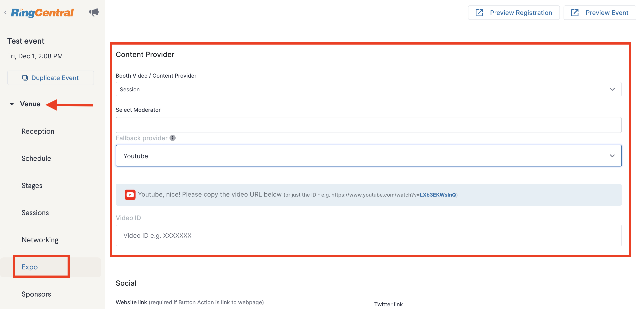Open the Networking section
This screenshot has width=644, height=309.
(x=40, y=240)
